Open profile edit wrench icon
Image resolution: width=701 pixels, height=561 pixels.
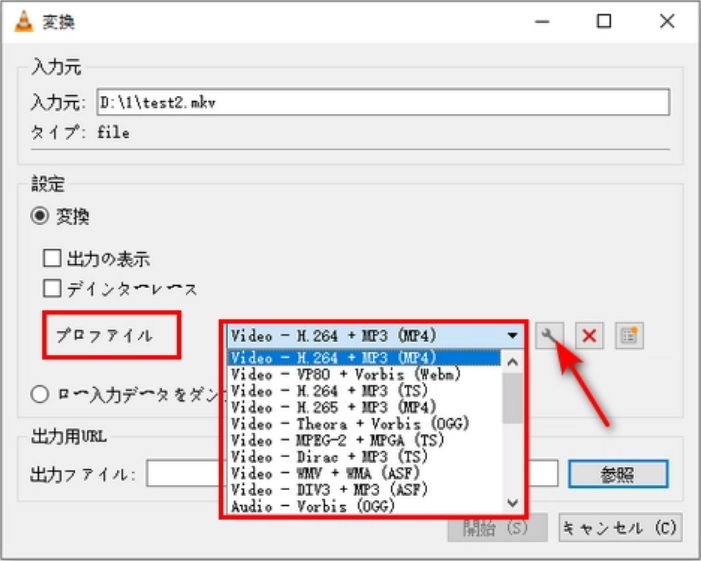549,336
